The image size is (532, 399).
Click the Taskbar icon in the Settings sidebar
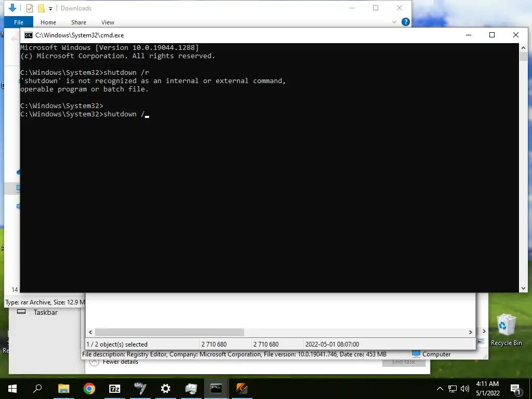tap(21, 312)
